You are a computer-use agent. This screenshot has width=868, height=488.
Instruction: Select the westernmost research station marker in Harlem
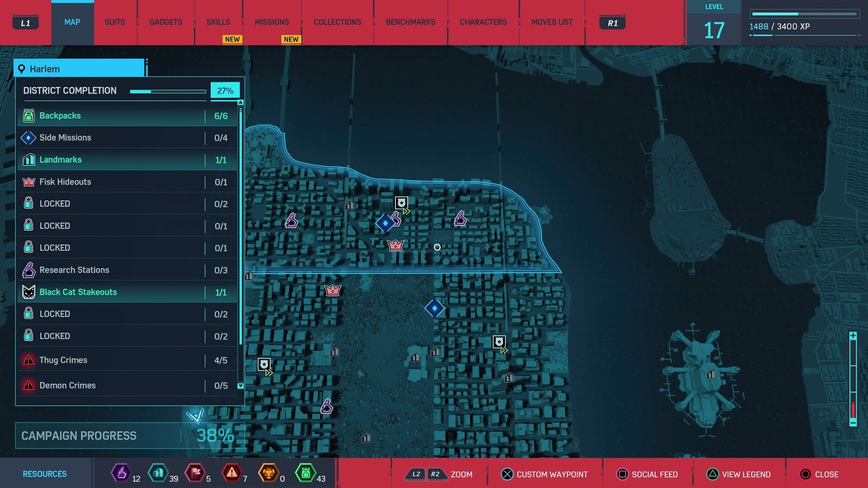292,221
